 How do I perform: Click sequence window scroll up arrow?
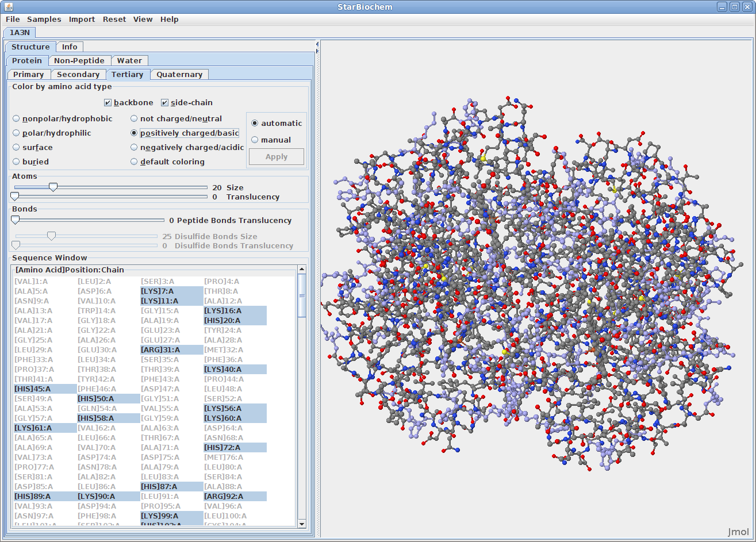click(x=302, y=270)
